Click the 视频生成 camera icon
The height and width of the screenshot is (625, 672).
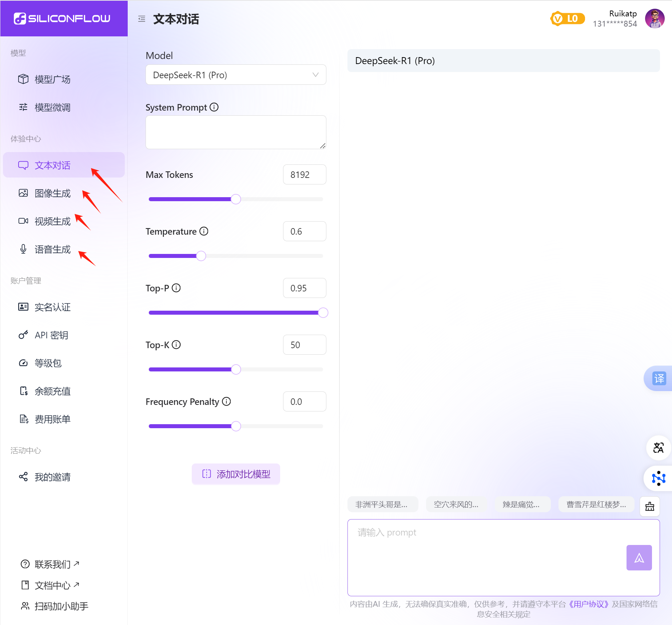[x=23, y=221]
